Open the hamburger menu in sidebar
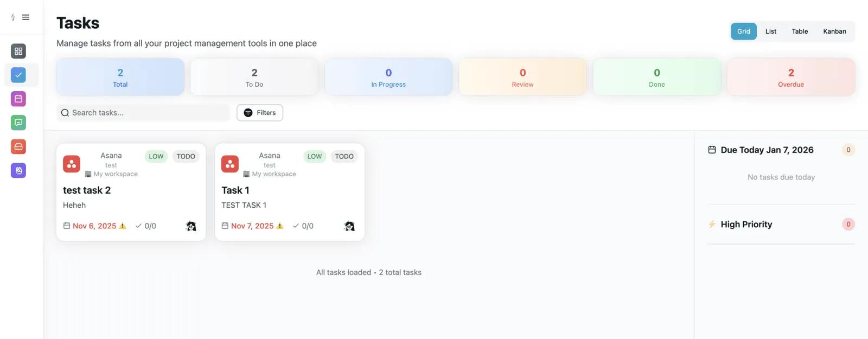 pos(25,17)
